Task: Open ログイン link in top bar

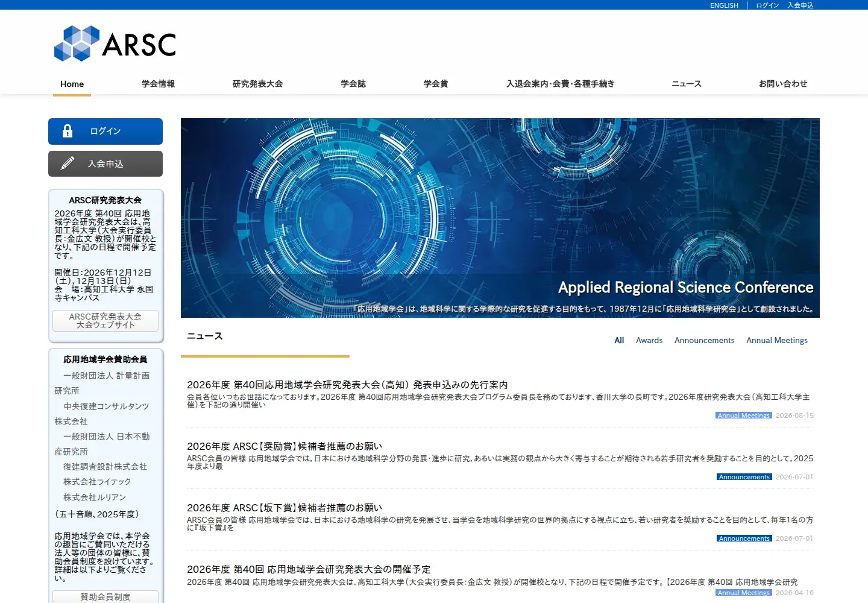Action: [767, 5]
